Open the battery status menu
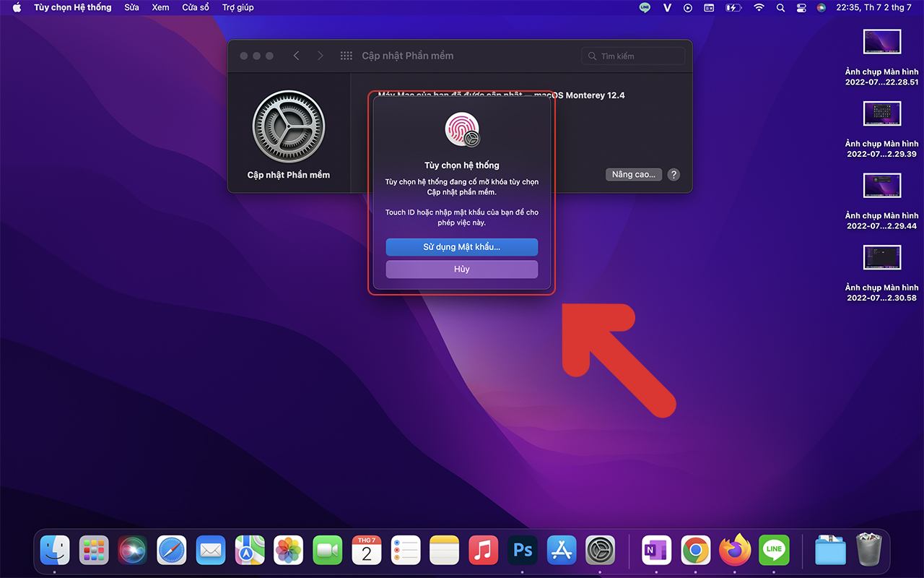The width and height of the screenshot is (924, 578). [733, 7]
